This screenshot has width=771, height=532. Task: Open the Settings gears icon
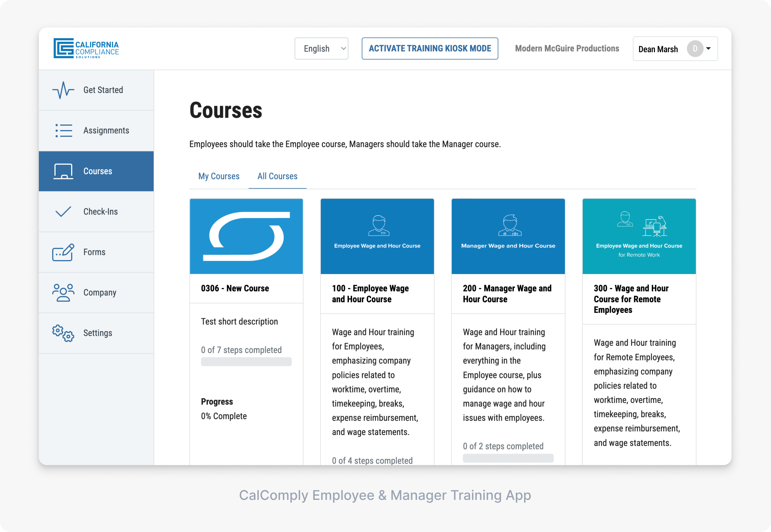(63, 333)
